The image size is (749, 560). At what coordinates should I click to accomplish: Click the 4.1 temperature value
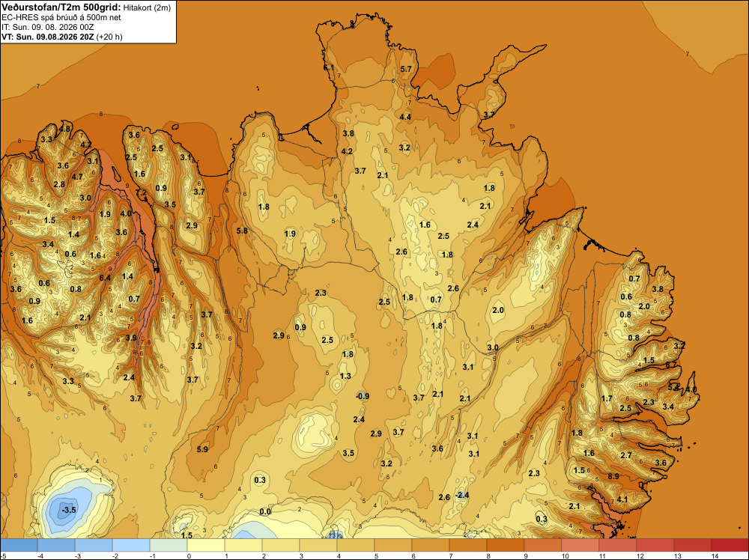click(x=622, y=499)
